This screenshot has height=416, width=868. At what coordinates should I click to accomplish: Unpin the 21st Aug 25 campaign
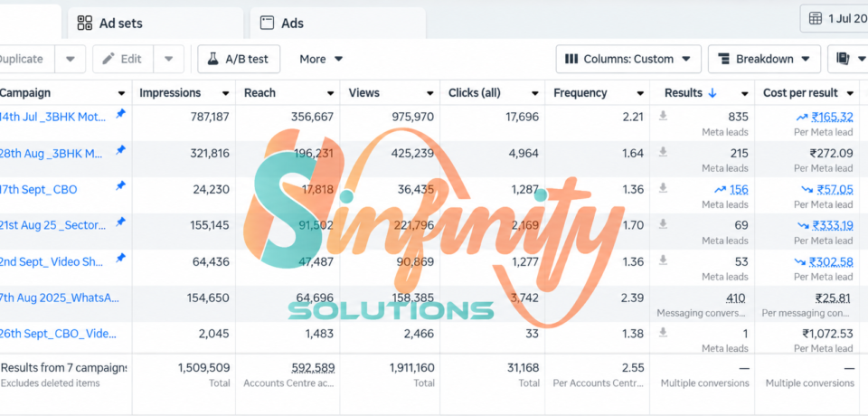tap(120, 222)
